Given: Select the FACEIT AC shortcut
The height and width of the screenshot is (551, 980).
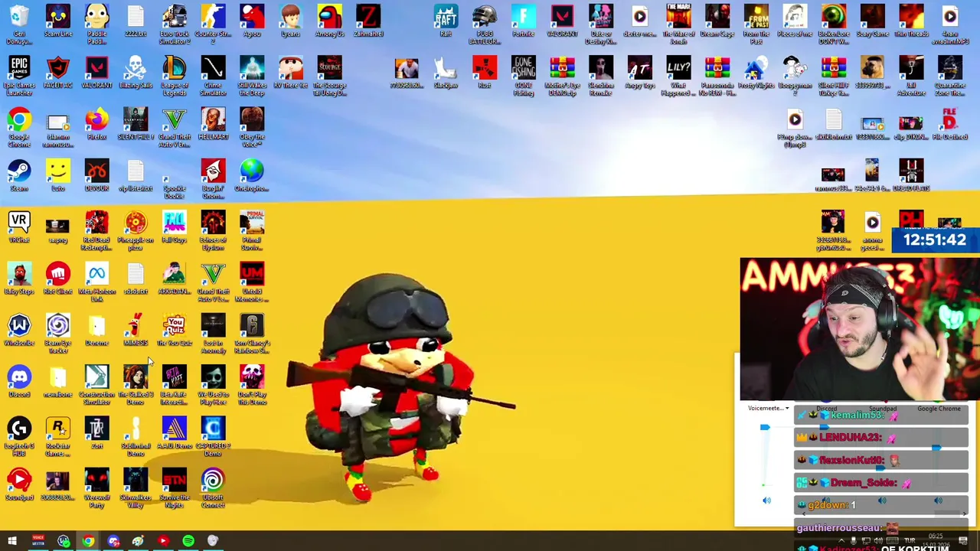Looking at the screenshot, I should (58, 73).
